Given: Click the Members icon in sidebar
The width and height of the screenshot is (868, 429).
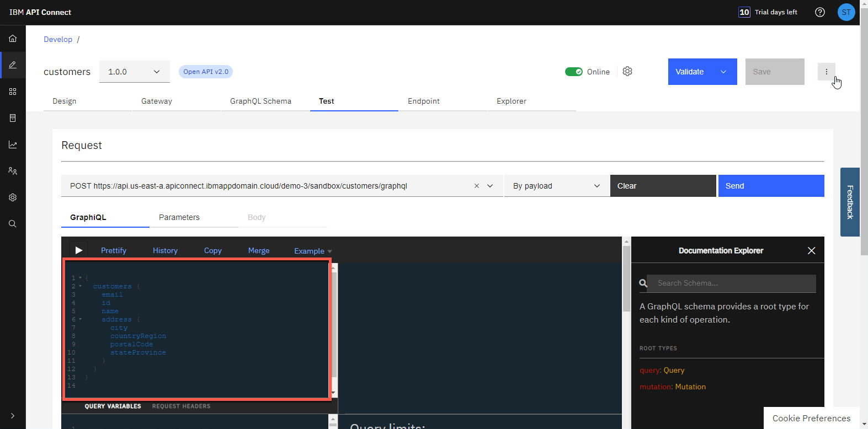Looking at the screenshot, I should pyautogui.click(x=13, y=171).
